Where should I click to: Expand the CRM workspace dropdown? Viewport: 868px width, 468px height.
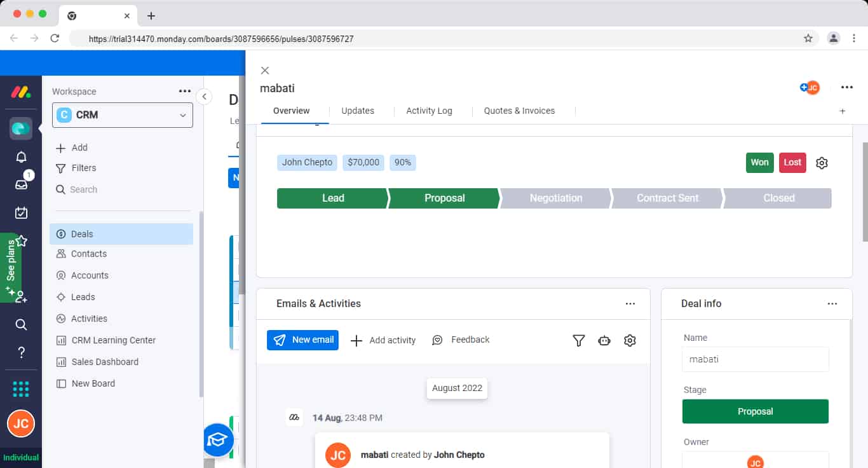[123, 115]
